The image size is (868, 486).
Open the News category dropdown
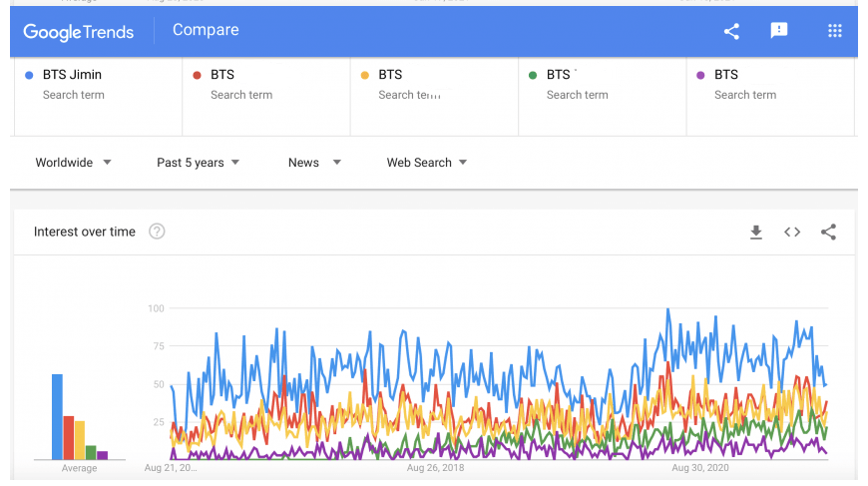pos(314,163)
